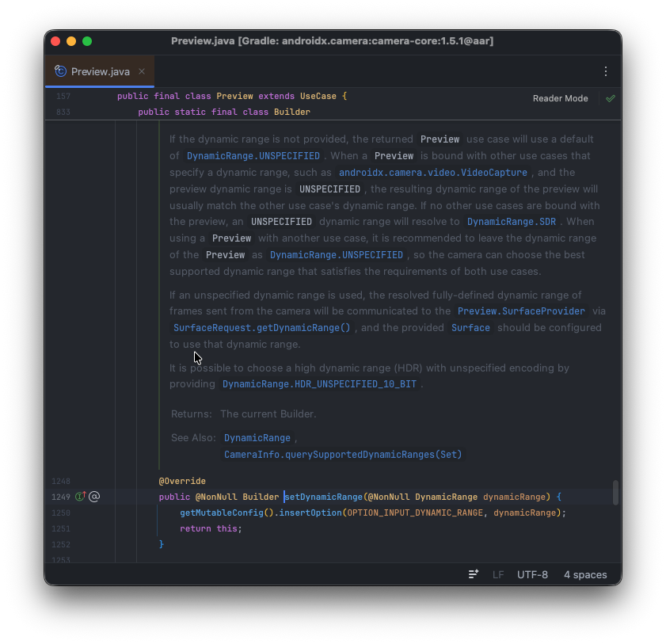
Task: Open the DynamicRange.HDR_UNSPECIFIED_10_BIT doc link
Action: click(x=321, y=384)
